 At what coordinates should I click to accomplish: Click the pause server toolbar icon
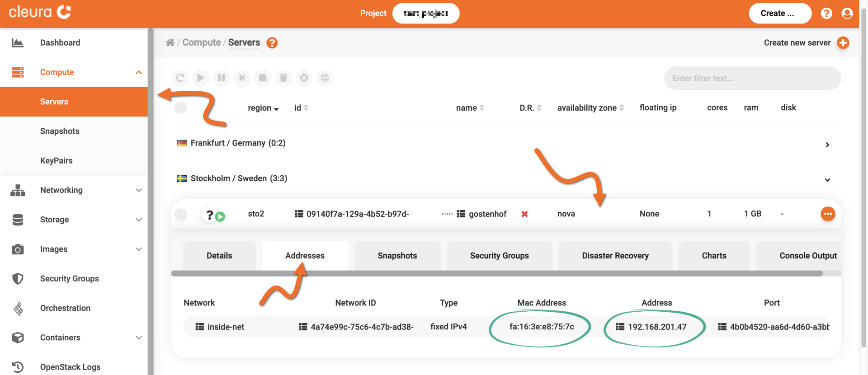(x=222, y=78)
